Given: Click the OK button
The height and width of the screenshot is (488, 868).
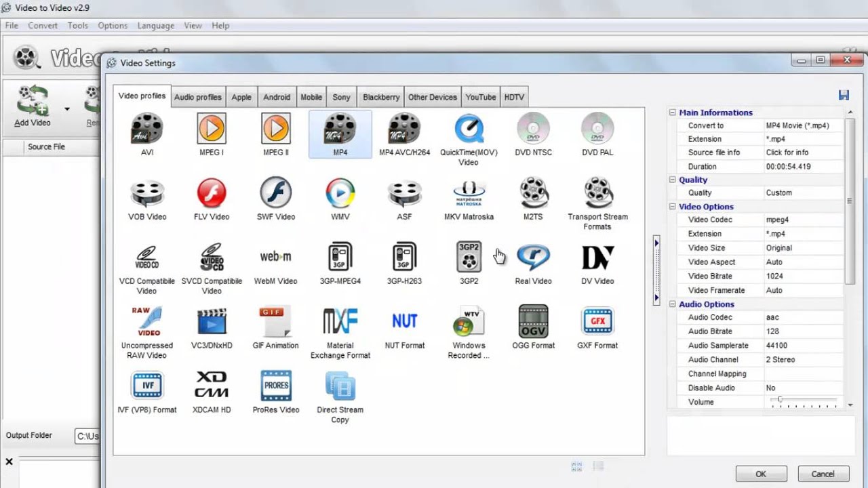Looking at the screenshot, I should coord(761,474).
